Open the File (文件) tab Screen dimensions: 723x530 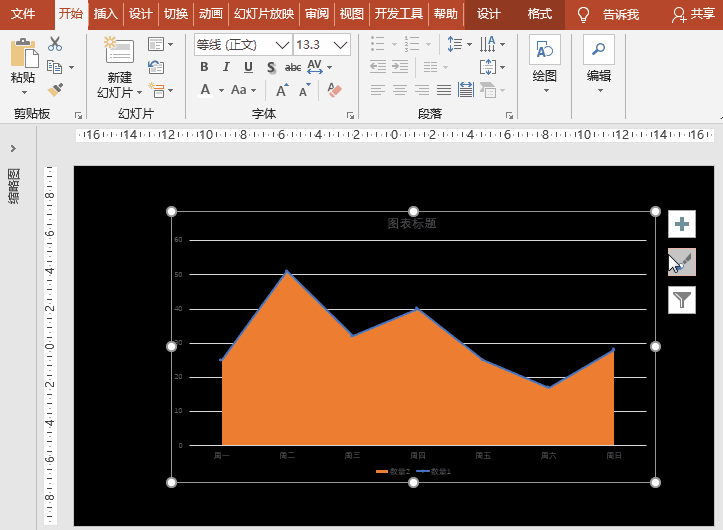pyautogui.click(x=23, y=14)
